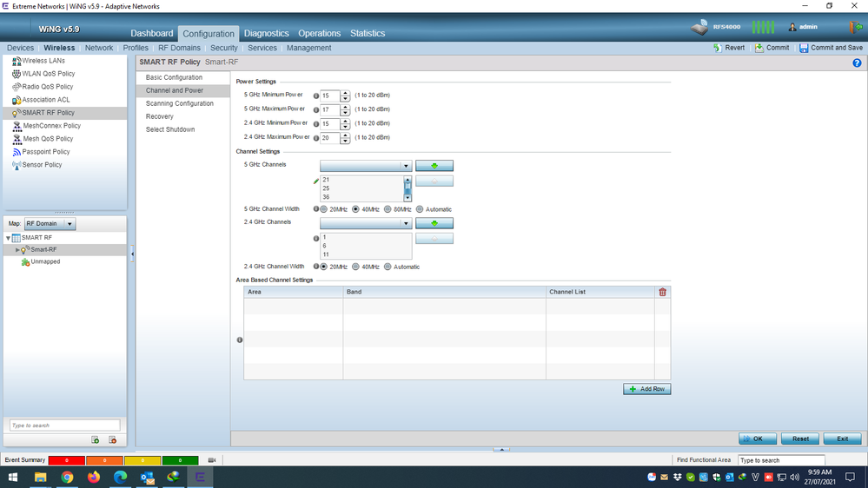Click the help question mark icon

click(857, 63)
